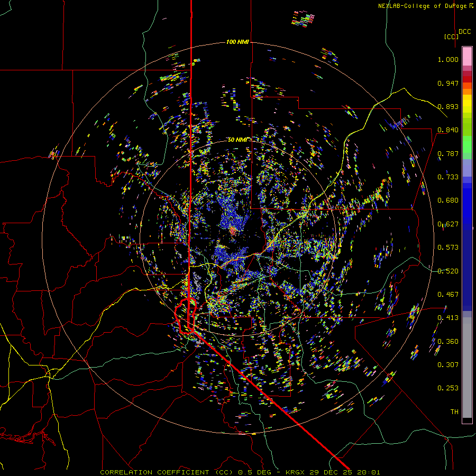Click the 0.733 scale value
The width and height of the screenshot is (476, 476).
pos(448,177)
